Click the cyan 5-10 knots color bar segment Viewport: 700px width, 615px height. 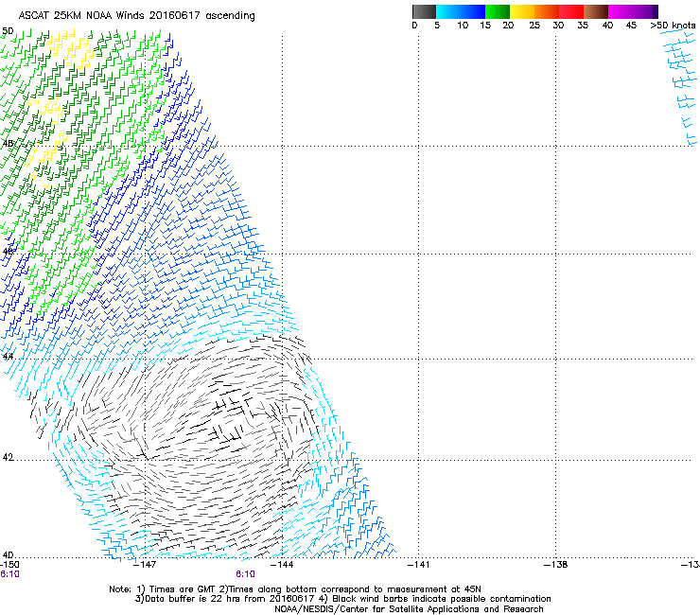[x=448, y=11]
